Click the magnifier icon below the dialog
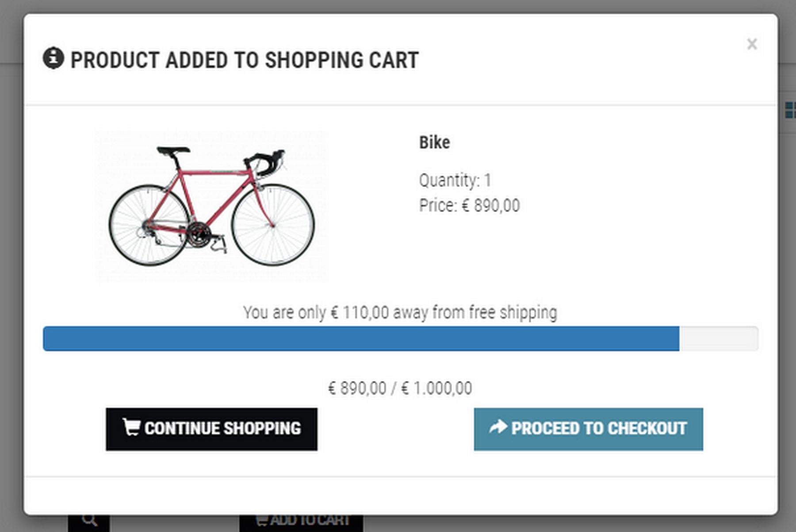 (x=89, y=521)
